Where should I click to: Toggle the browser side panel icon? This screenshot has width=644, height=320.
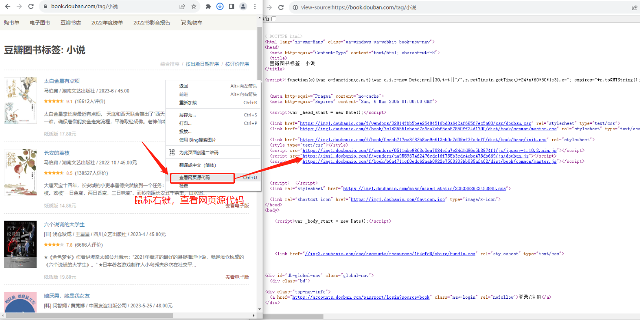coord(231,7)
